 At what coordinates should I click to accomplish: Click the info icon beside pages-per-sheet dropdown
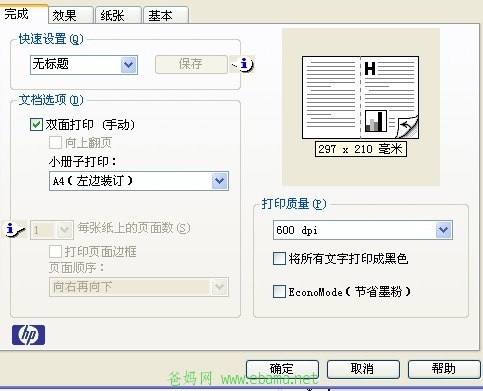click(x=14, y=229)
